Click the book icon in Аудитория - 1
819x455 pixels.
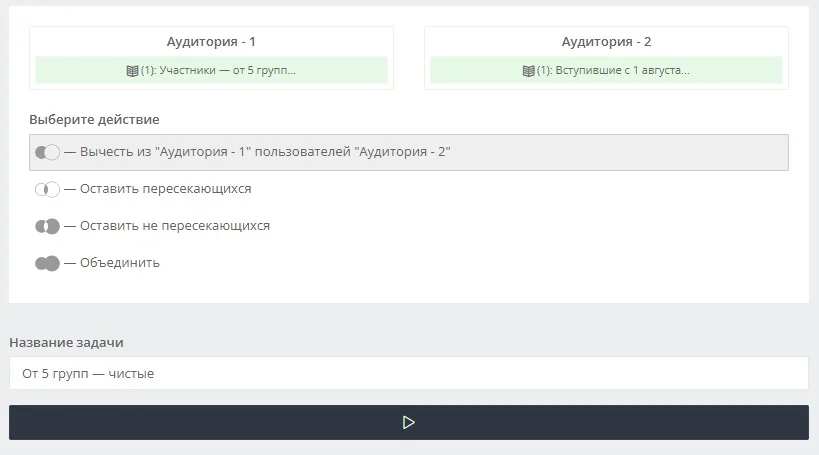click(x=133, y=71)
